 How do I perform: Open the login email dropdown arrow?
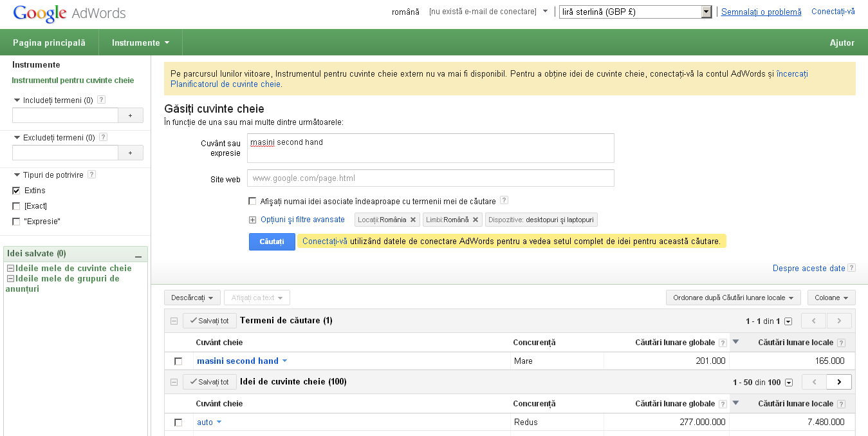[545, 11]
